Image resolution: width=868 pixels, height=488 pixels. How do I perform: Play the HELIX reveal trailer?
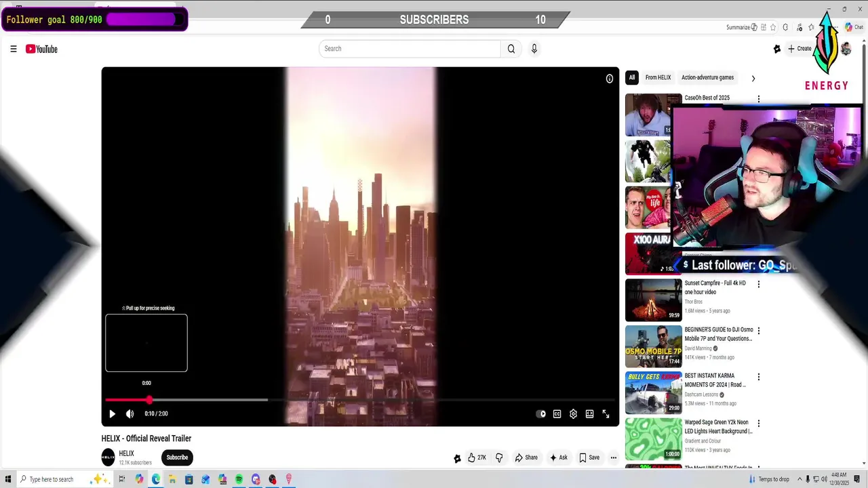click(x=113, y=413)
